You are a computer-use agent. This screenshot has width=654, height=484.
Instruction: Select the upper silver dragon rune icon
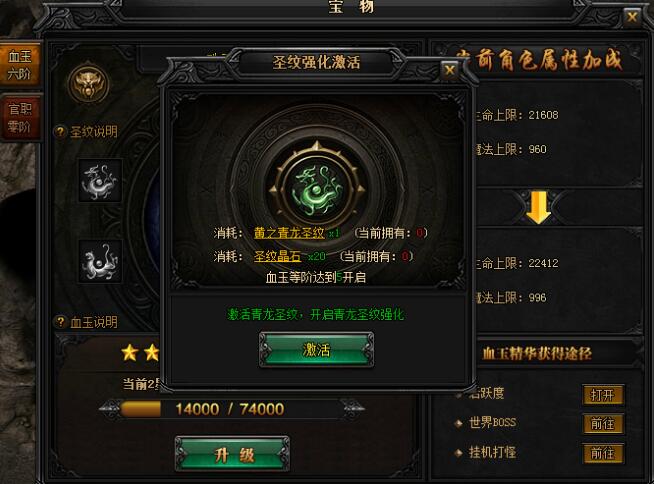point(100,181)
